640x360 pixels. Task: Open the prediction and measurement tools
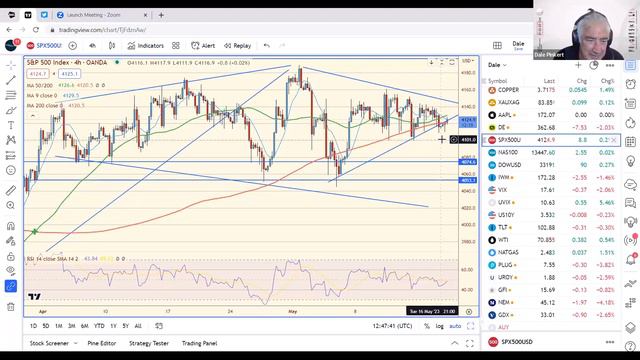click(x=11, y=155)
